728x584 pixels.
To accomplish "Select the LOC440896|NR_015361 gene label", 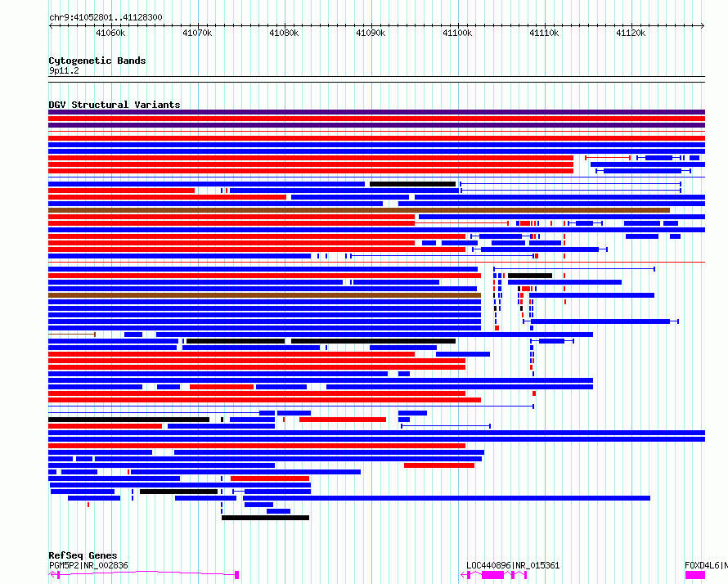I will tap(513, 565).
